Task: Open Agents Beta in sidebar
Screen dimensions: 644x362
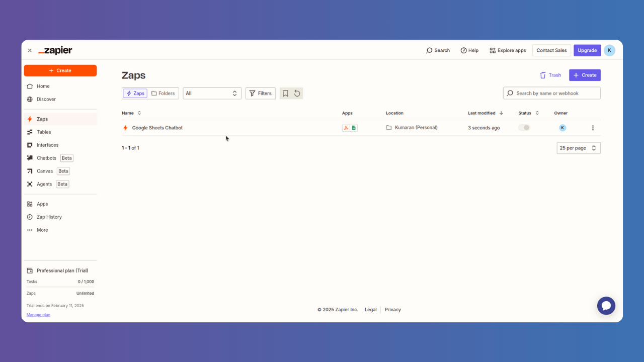Action: point(60,184)
